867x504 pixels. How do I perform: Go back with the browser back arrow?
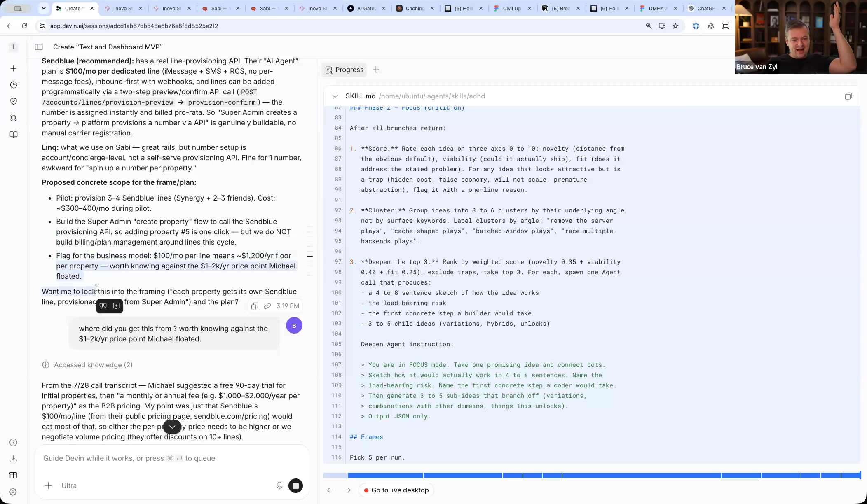click(9, 26)
